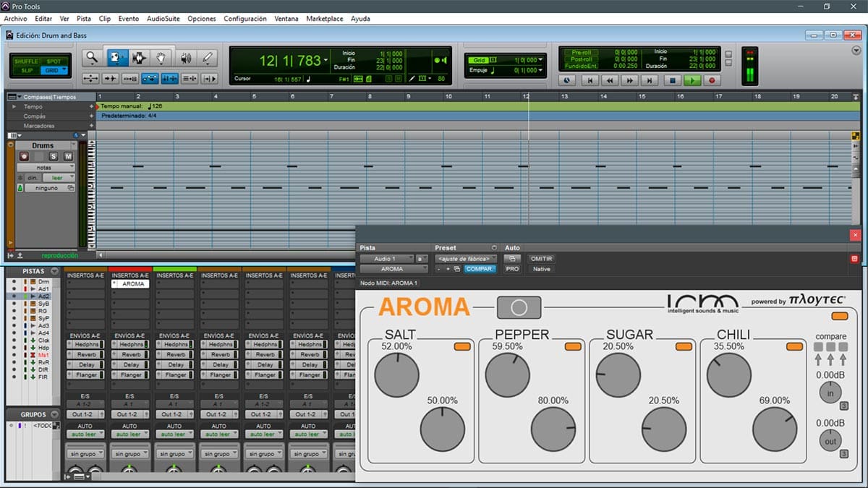
Task: Select the Pencil tool
Action: point(208,58)
